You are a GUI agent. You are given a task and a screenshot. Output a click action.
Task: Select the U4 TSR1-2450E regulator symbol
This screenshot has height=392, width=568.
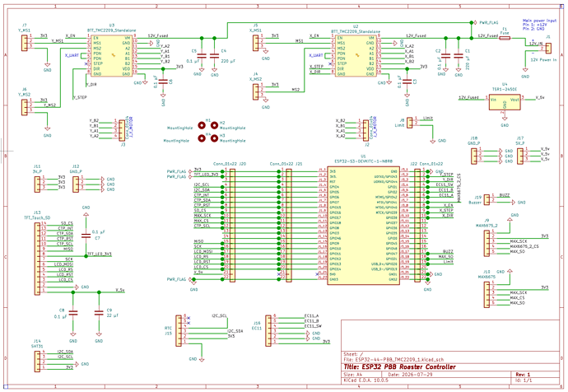click(x=505, y=102)
